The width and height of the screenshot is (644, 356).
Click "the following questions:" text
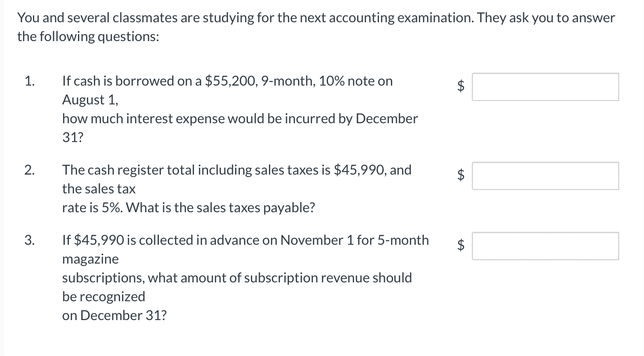pyautogui.click(x=88, y=36)
